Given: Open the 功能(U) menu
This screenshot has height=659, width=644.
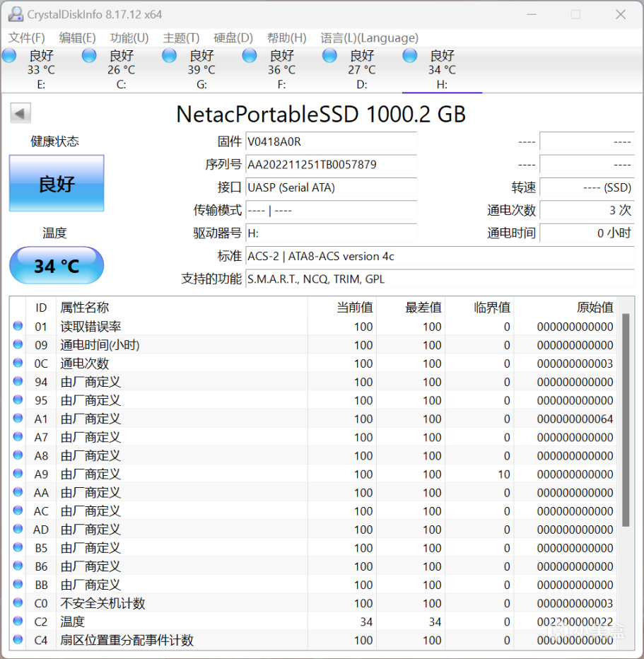Looking at the screenshot, I should click(x=129, y=37).
